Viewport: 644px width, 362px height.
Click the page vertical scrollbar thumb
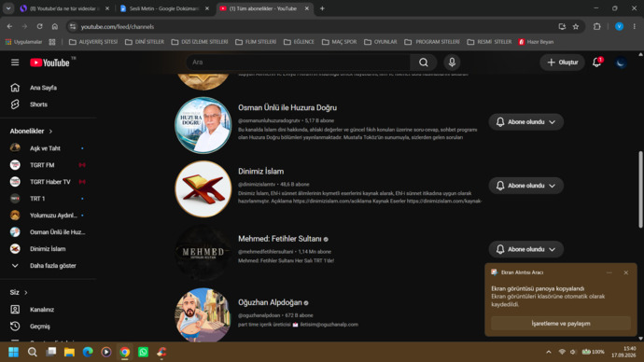coord(640,189)
